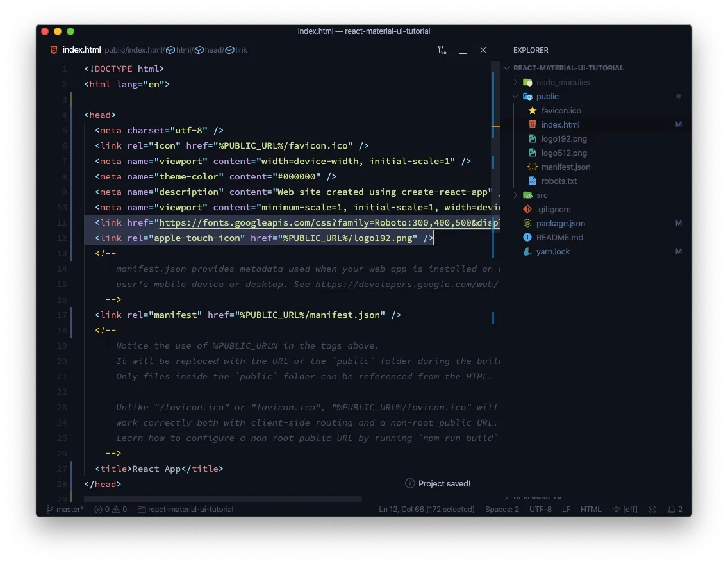Open logo512.png from the explorer
728x564 pixels.
coord(564,153)
